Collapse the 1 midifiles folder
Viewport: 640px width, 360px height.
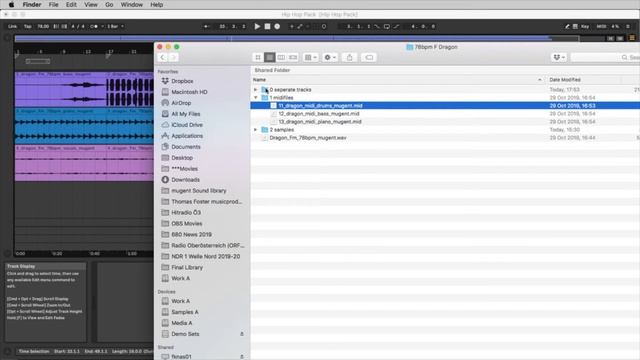point(256,98)
